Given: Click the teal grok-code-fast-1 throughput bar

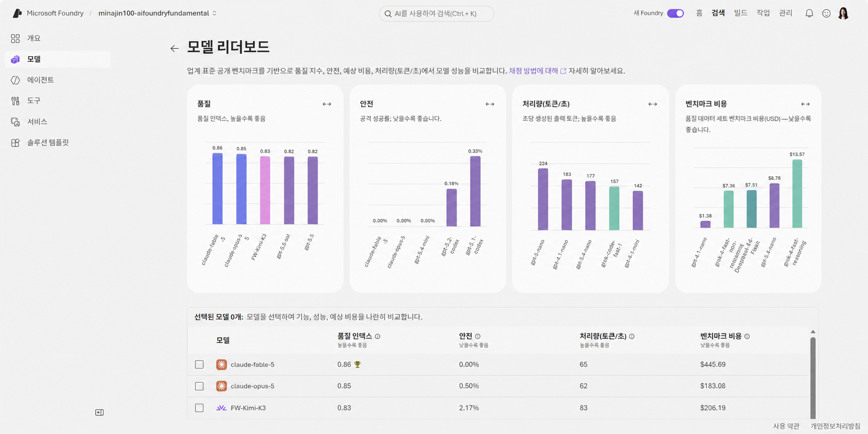Looking at the screenshot, I should [x=614, y=208].
